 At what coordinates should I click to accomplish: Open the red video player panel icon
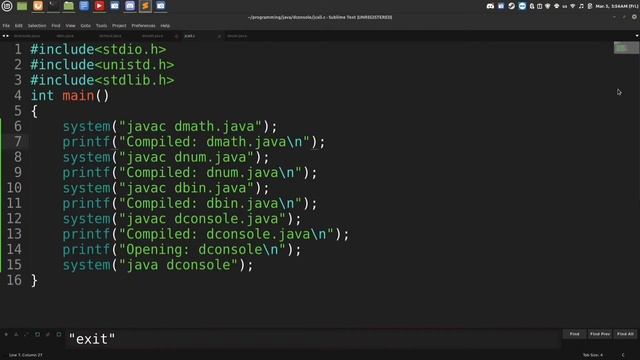click(x=99, y=6)
